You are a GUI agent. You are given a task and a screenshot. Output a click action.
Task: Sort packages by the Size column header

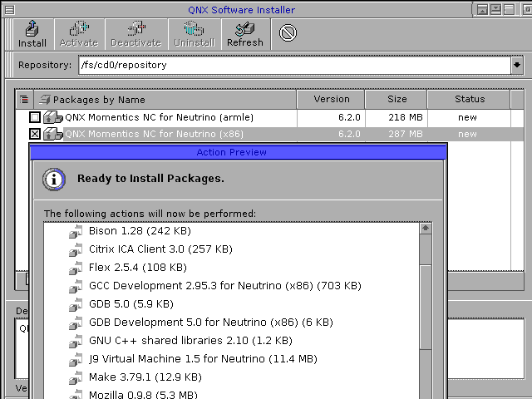click(x=397, y=100)
